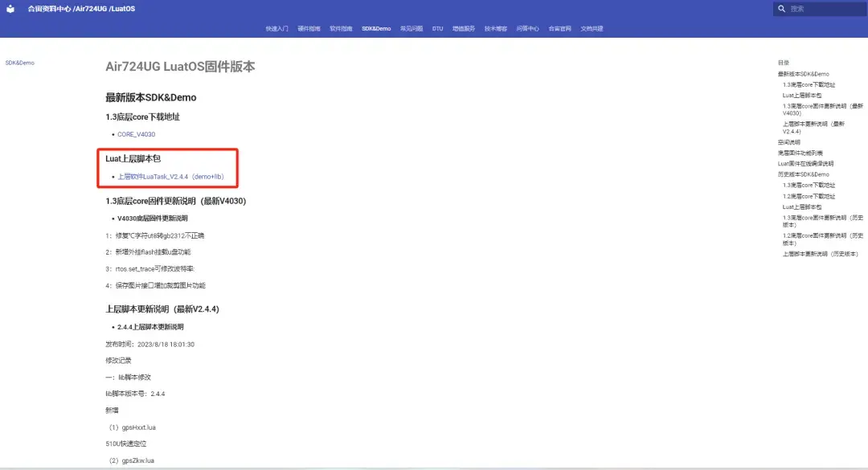Jump to 上层脚本更新说明 (最新V2.4.4) in contents

click(813, 128)
